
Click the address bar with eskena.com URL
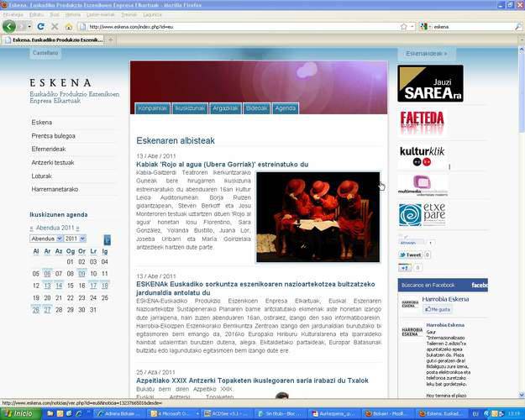239,26
